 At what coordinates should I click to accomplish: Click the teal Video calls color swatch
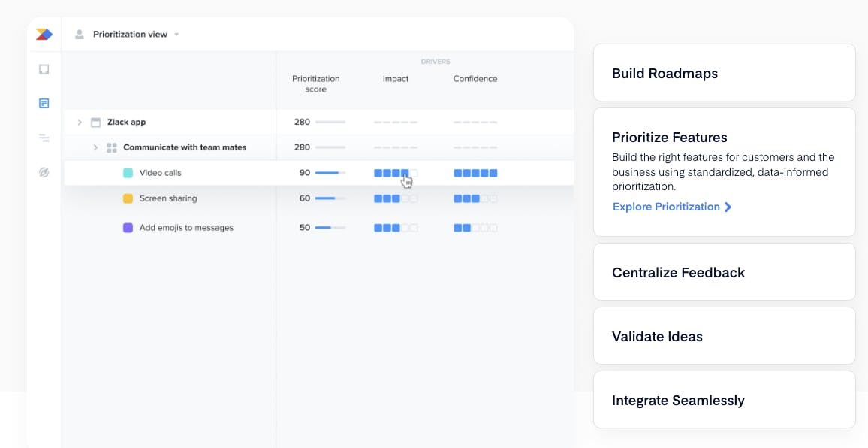coord(128,173)
